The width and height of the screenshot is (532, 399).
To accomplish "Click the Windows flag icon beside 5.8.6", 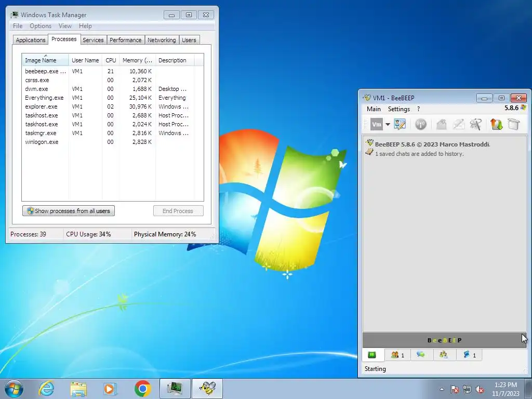I will (524, 108).
